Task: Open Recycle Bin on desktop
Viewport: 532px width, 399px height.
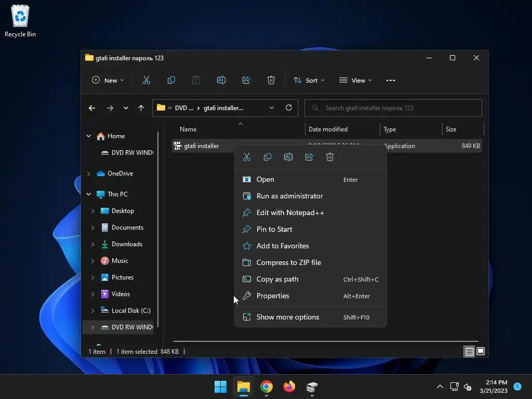Action: coord(20,21)
